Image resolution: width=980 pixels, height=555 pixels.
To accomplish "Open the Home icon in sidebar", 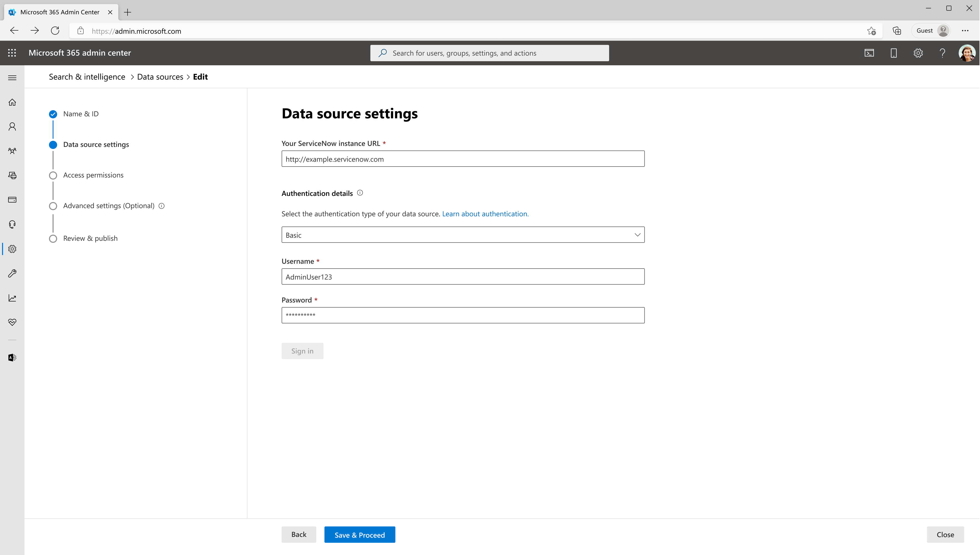I will (12, 102).
